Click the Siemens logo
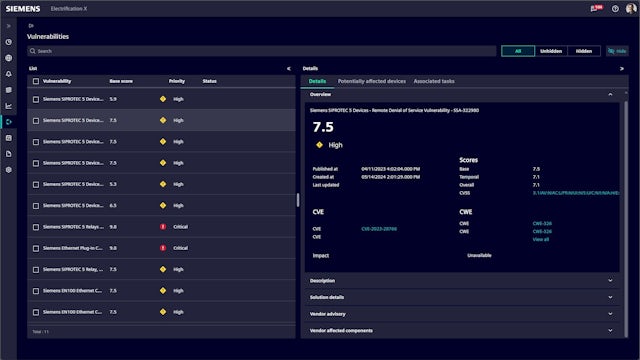Screen dimensions: 640x360 [x=23, y=9]
